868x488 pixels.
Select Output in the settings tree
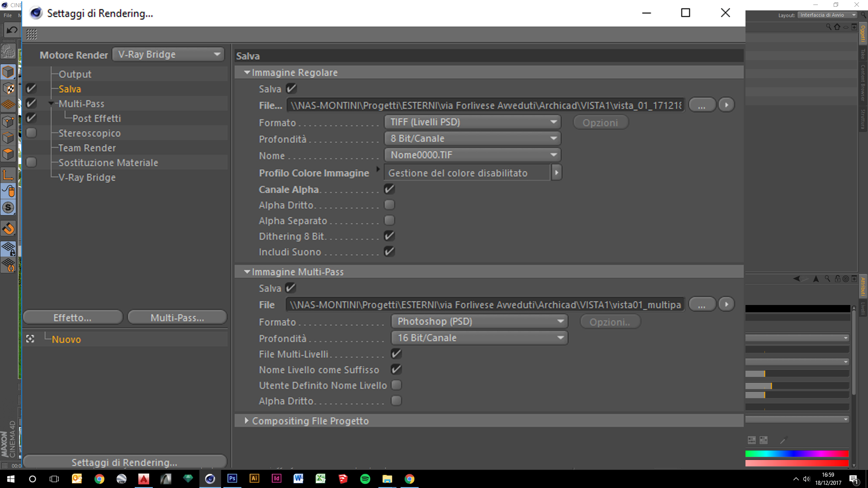click(75, 74)
